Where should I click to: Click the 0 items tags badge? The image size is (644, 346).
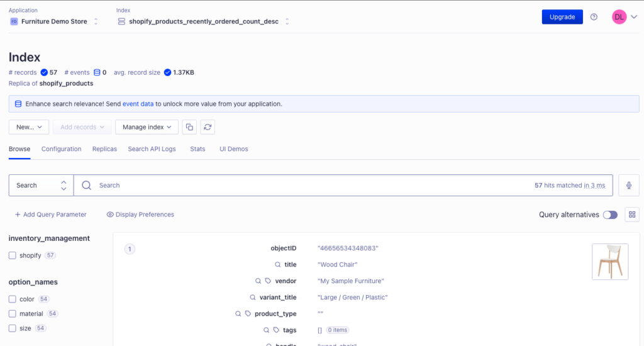coord(338,330)
